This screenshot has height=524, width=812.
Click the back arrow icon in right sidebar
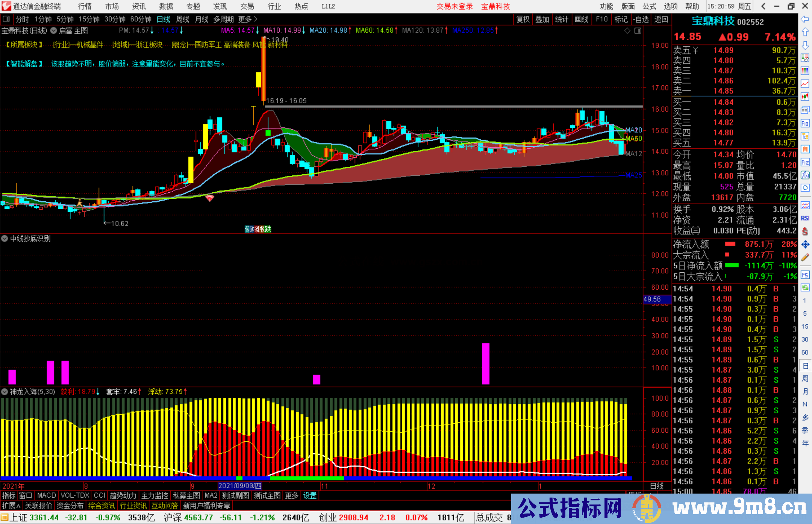[x=805, y=19]
